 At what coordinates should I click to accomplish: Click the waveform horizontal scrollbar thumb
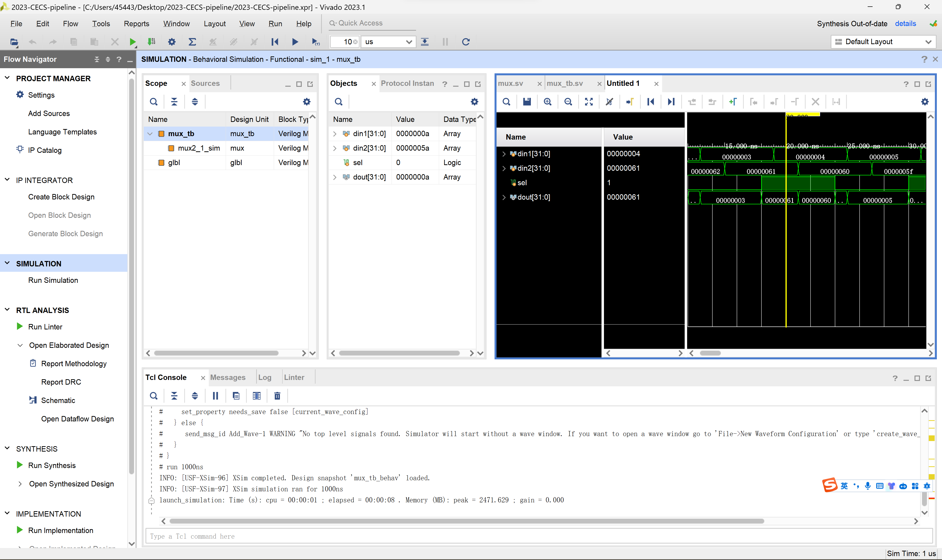point(710,353)
